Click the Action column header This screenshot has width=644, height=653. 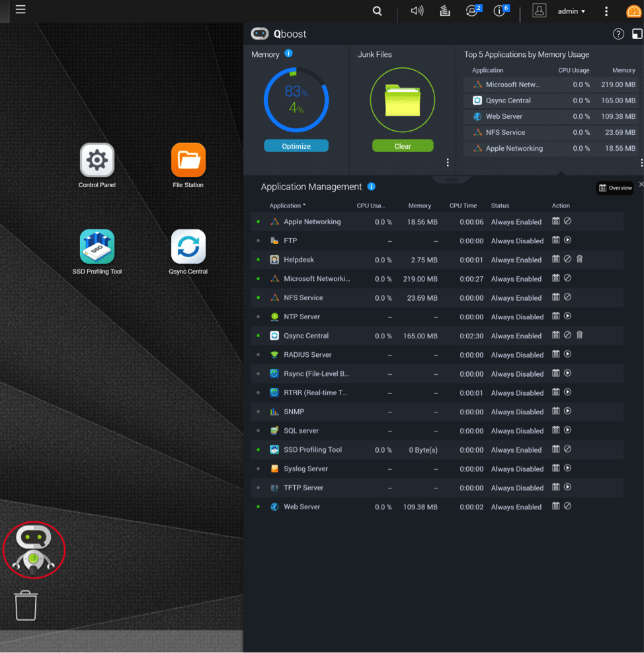point(561,206)
